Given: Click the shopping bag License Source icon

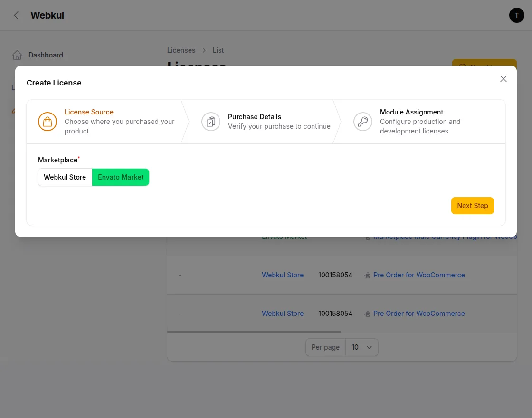Looking at the screenshot, I should point(47,122).
